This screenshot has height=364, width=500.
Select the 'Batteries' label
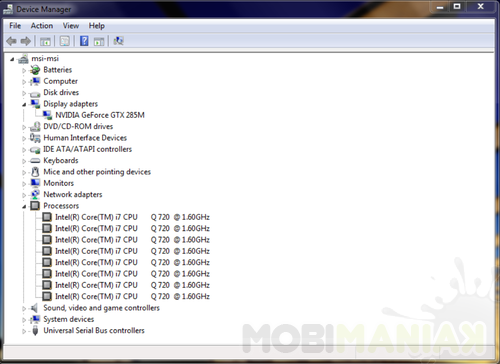click(57, 70)
